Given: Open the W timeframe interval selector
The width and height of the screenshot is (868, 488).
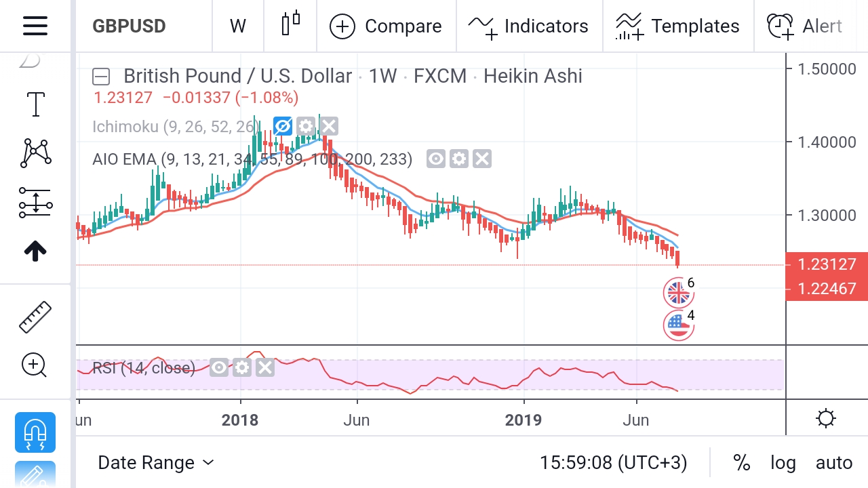Looking at the screenshot, I should [x=237, y=26].
